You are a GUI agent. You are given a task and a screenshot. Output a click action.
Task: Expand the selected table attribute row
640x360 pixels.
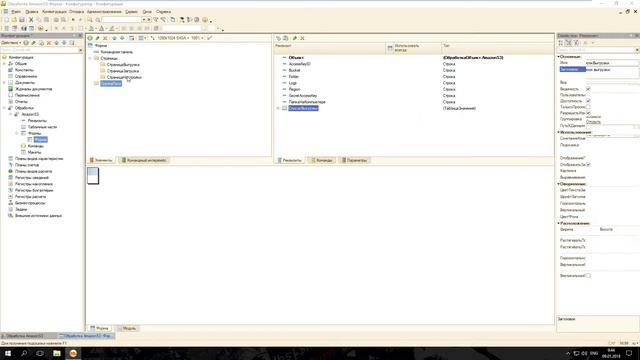click(278, 108)
